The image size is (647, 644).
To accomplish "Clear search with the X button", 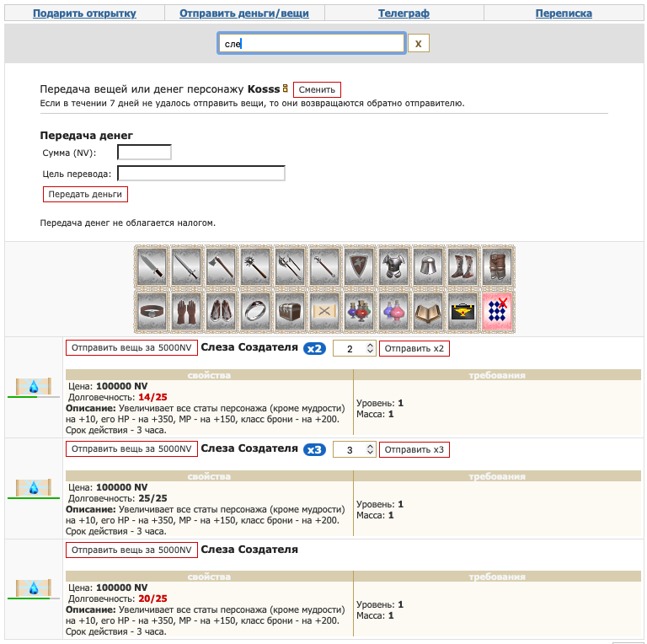I will point(419,43).
